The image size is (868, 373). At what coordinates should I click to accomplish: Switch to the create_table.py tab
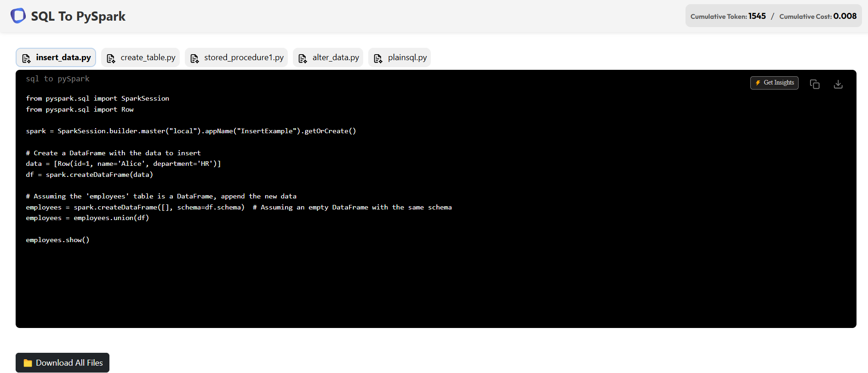point(141,57)
